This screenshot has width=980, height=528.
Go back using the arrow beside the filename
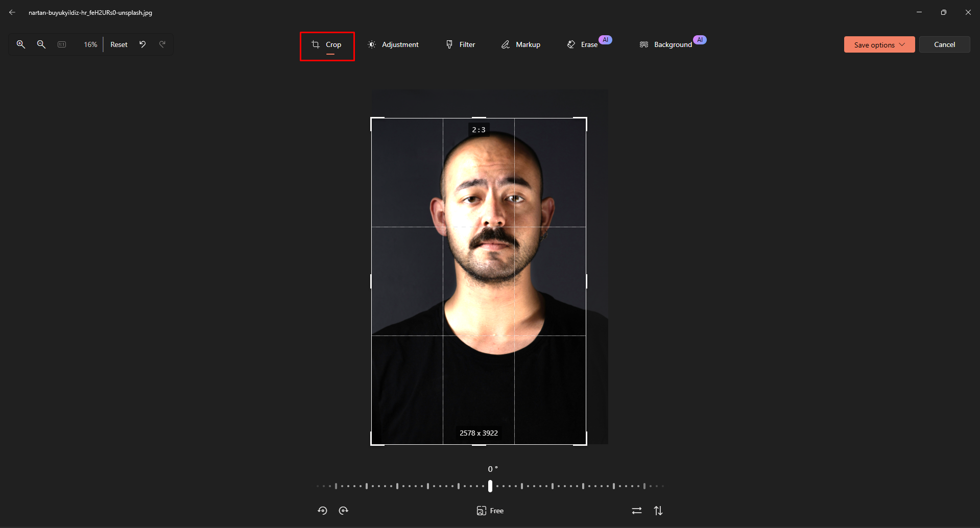point(12,12)
